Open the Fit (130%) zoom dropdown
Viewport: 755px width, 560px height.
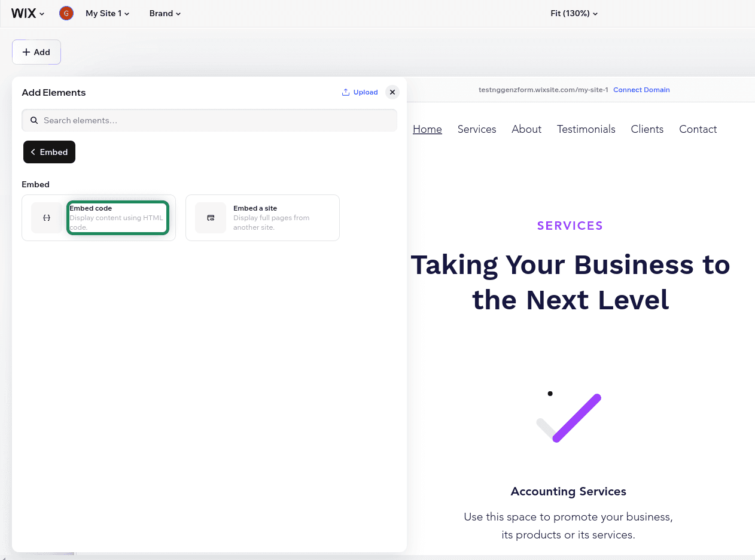pyautogui.click(x=574, y=13)
